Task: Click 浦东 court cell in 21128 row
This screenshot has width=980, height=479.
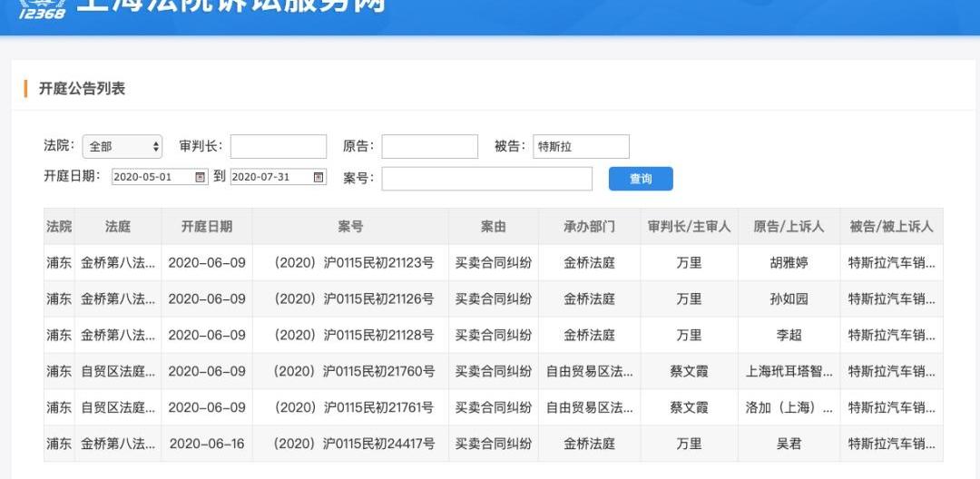Action: click(59, 336)
